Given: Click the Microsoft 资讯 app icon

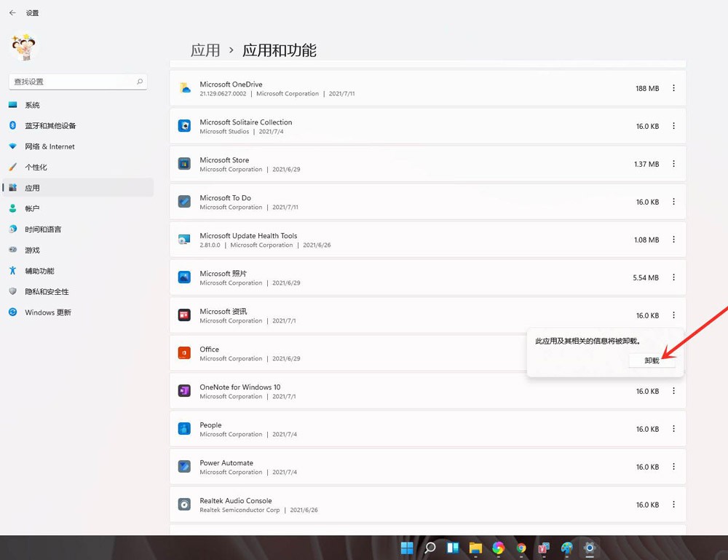Looking at the screenshot, I should pyautogui.click(x=185, y=315).
